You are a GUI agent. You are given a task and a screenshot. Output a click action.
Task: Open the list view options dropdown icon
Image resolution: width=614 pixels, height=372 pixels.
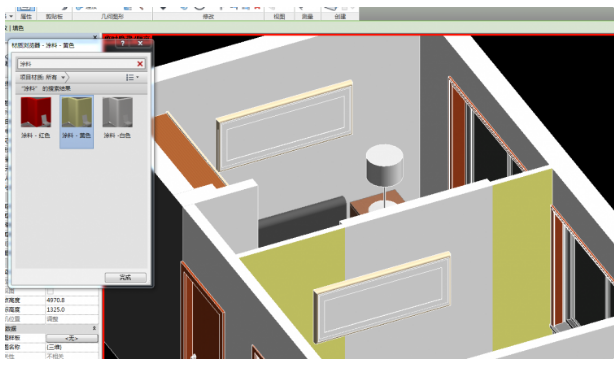click(132, 77)
